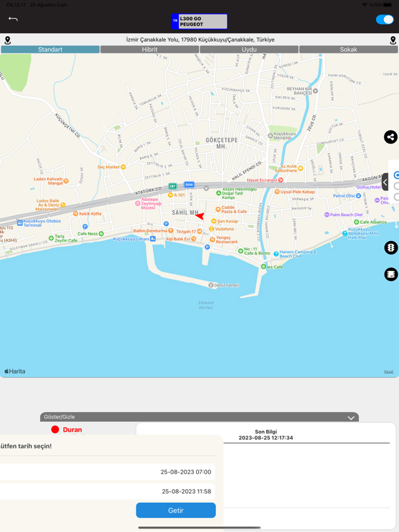
Task: Tap right location pin icon
Action: tap(393, 40)
